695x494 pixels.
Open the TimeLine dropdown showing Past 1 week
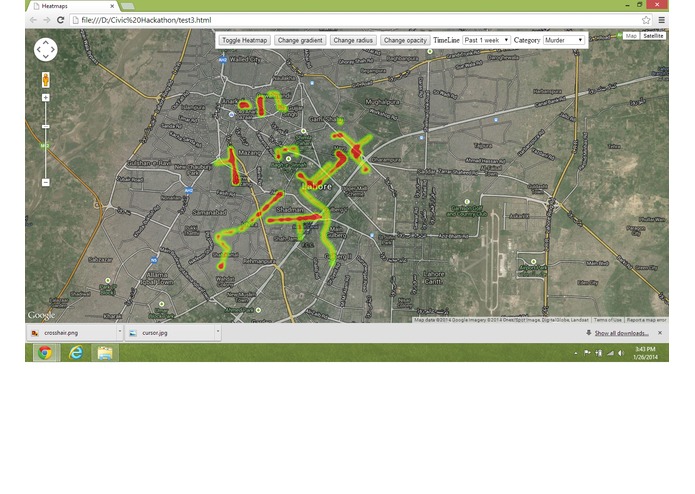(x=486, y=40)
